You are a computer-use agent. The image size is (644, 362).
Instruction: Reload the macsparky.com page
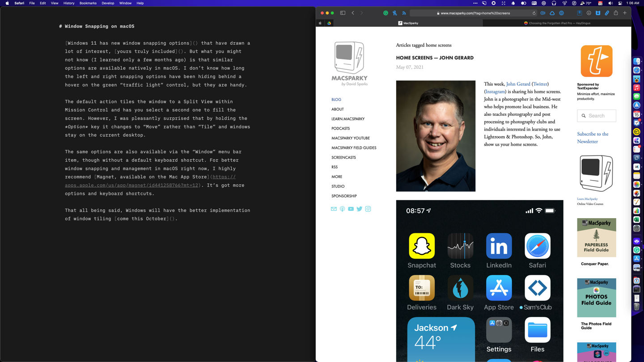coord(534,13)
